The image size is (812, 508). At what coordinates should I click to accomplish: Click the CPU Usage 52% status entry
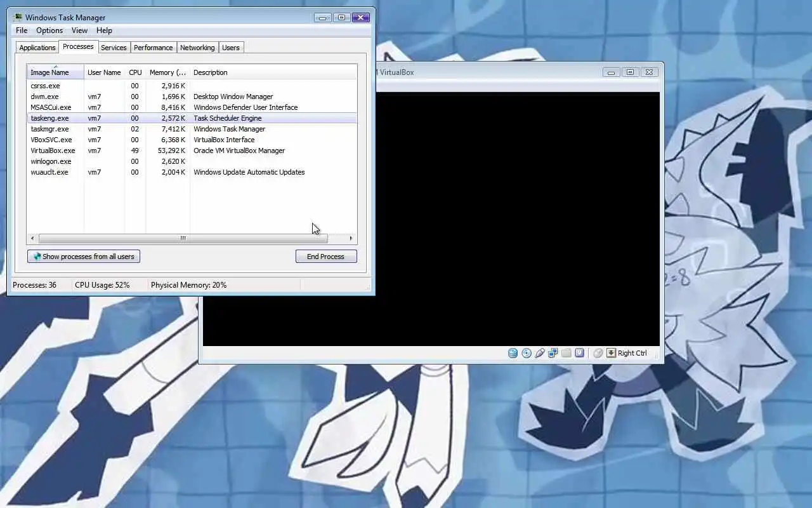(102, 285)
